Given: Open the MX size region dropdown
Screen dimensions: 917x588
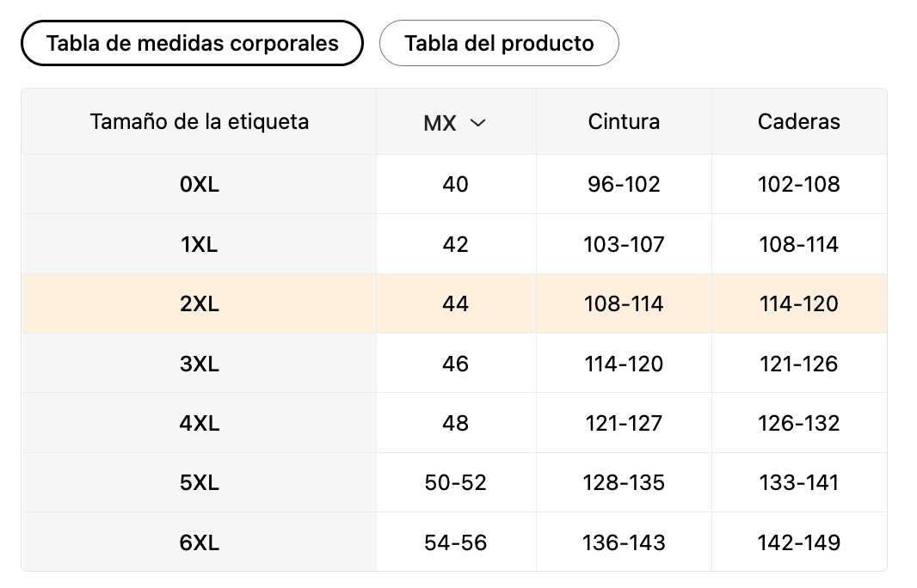Looking at the screenshot, I should tap(455, 123).
